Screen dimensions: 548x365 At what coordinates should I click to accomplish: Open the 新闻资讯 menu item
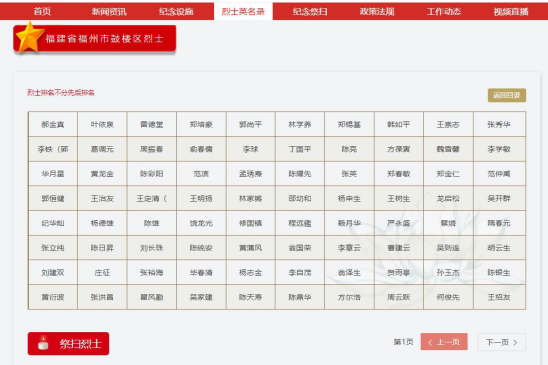(x=109, y=11)
